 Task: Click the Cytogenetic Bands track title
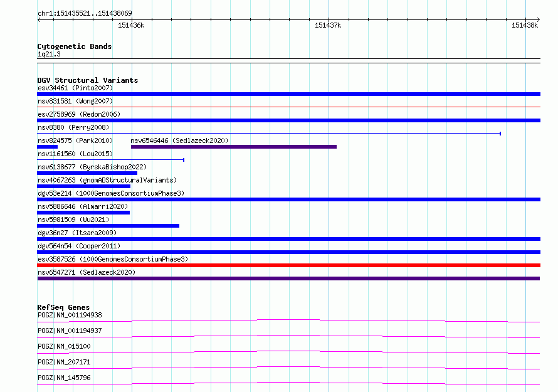click(75, 46)
